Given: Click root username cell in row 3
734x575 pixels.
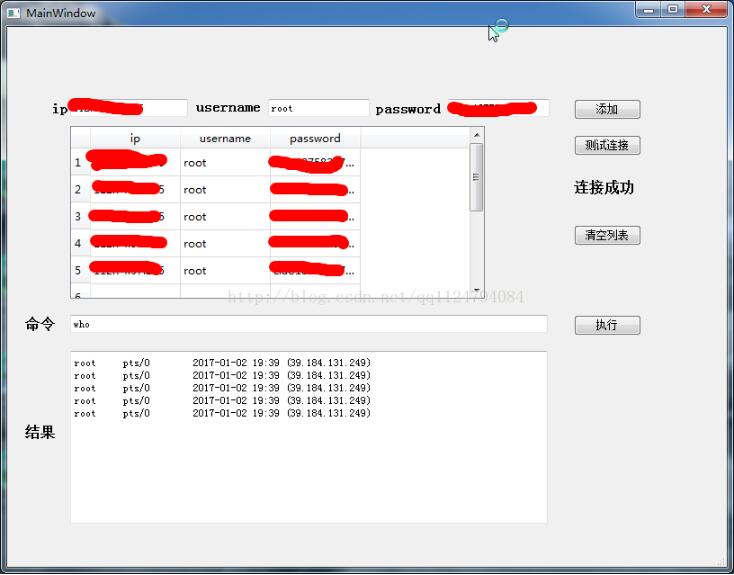Looking at the screenshot, I should (225, 216).
